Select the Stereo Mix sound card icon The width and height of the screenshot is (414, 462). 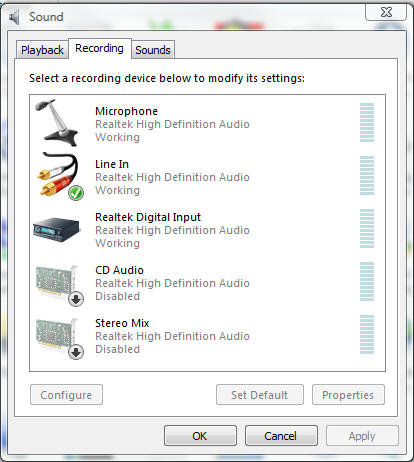(59, 338)
